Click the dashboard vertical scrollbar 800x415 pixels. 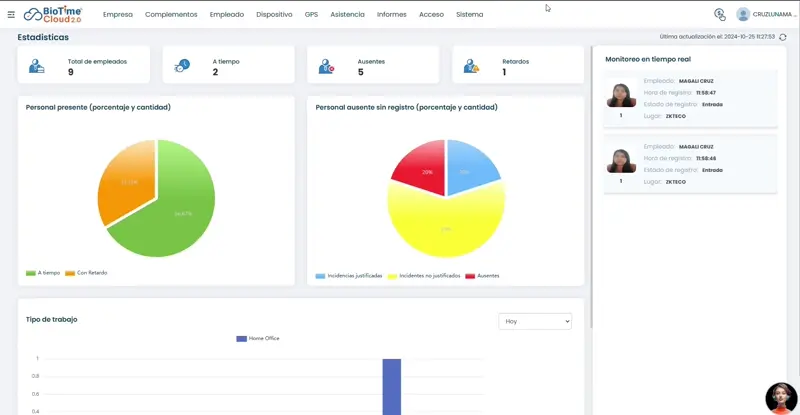(x=591, y=186)
